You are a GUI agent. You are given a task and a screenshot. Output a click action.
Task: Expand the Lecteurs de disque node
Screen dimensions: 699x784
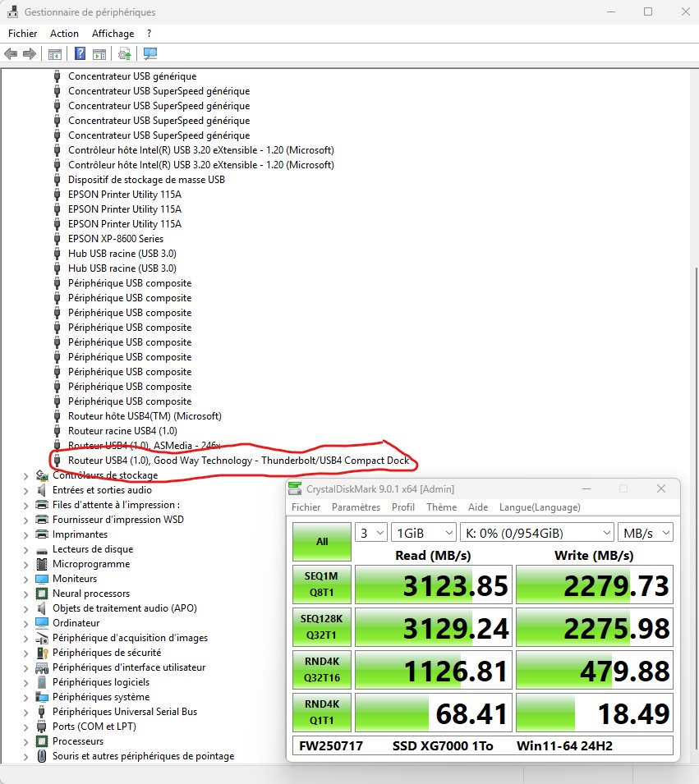tap(26, 549)
